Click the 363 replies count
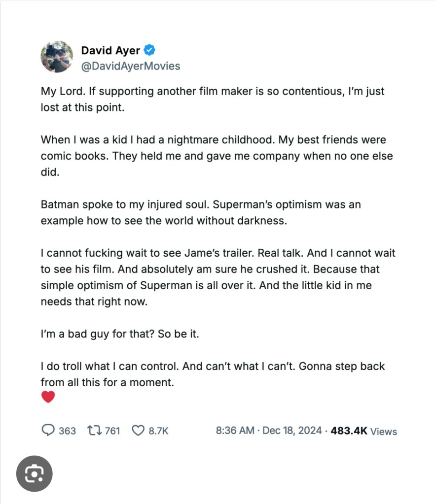 coord(67,431)
